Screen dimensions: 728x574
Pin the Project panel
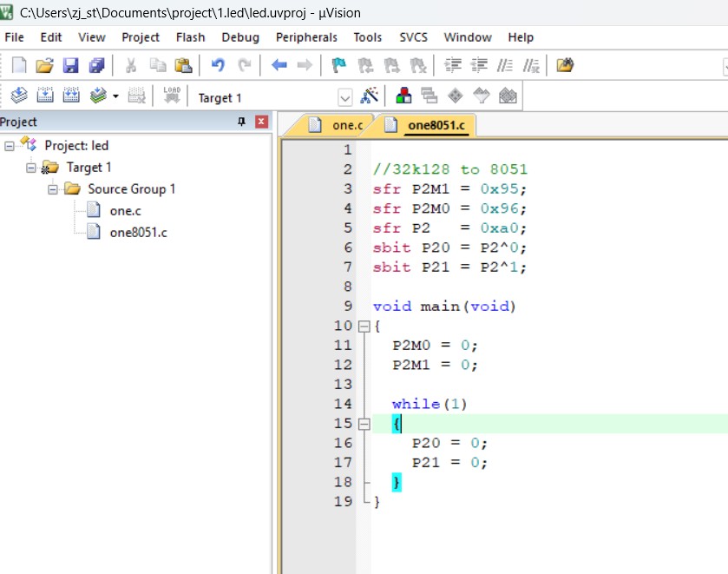(x=241, y=122)
